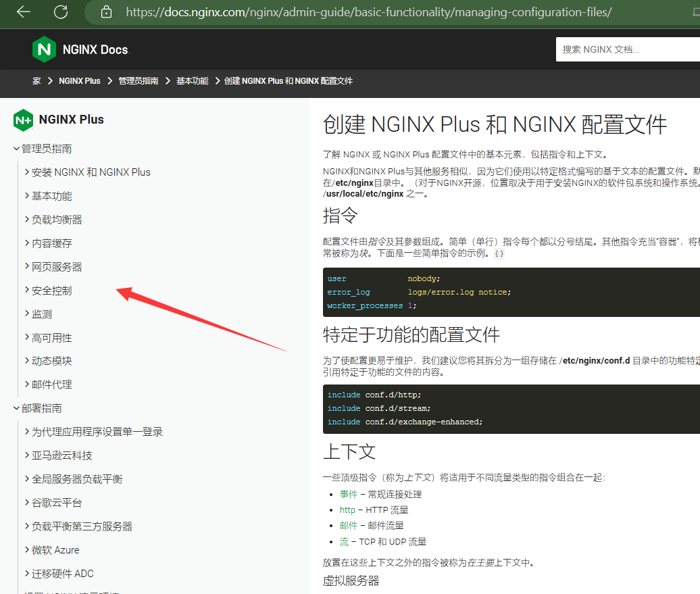Click the user nobody; code line

tap(384, 278)
